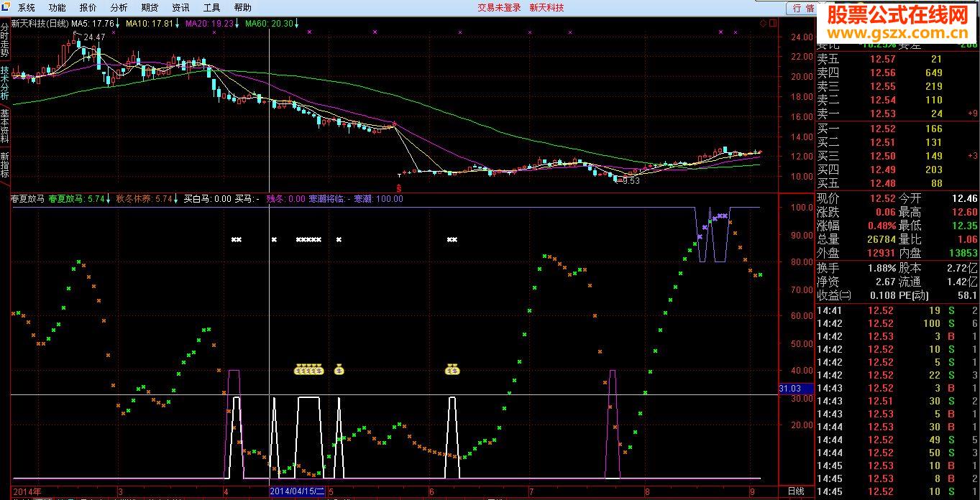Click the MA20: 19.23 indicator label
This screenshot has height=500, width=980.
tap(209, 23)
